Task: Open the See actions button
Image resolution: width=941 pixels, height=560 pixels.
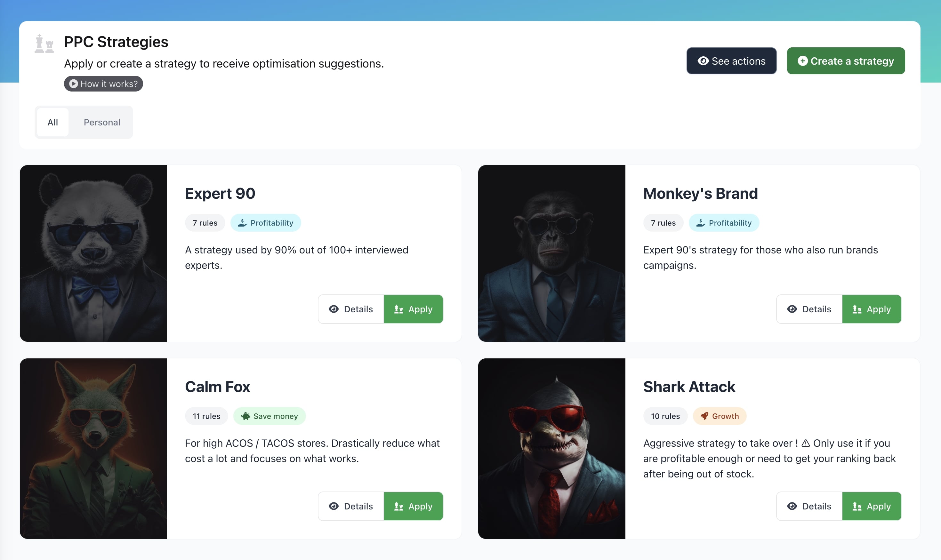Action: (731, 61)
